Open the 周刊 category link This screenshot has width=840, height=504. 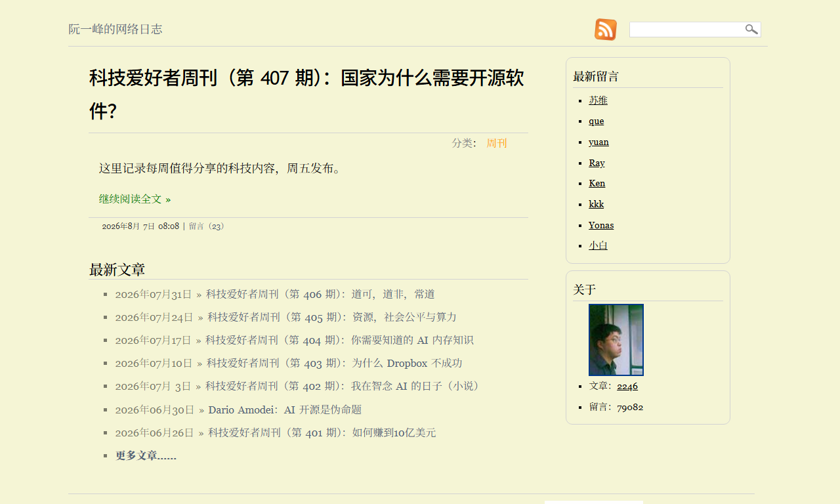[x=497, y=143]
